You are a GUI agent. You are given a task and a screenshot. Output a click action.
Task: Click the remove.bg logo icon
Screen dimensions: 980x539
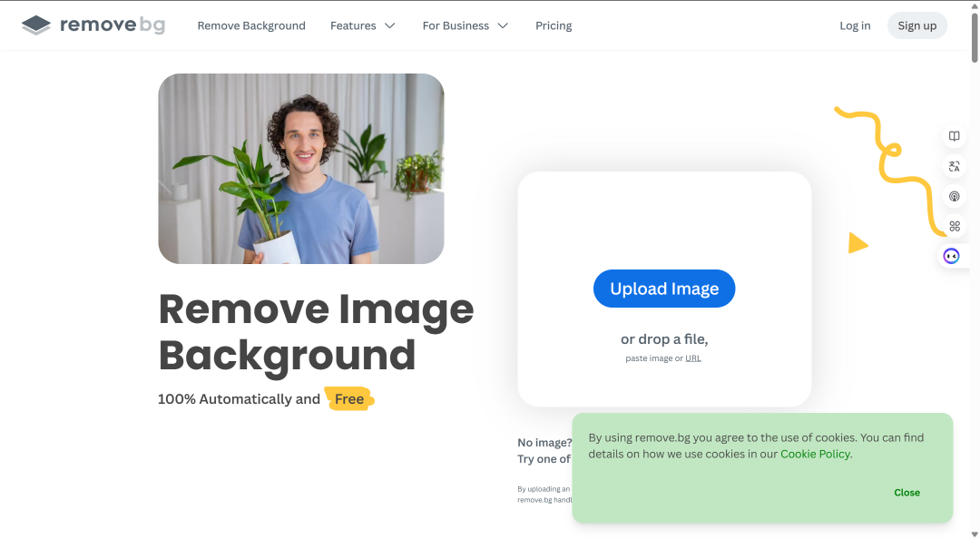[x=36, y=25]
